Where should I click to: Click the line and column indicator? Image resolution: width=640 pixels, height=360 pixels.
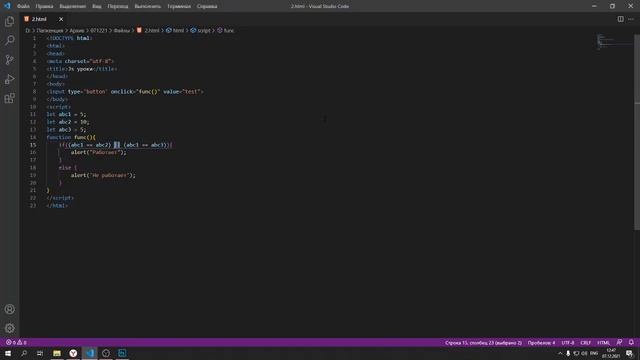483,342
